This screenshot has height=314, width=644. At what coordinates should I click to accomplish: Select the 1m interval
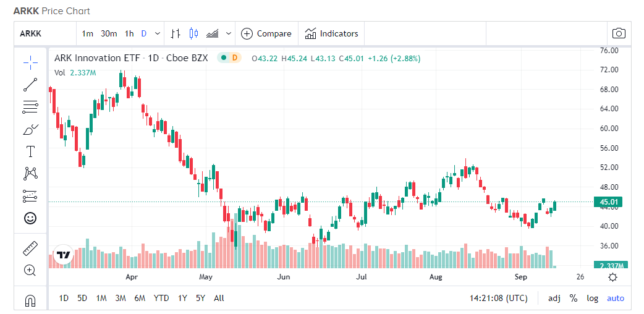click(x=88, y=34)
